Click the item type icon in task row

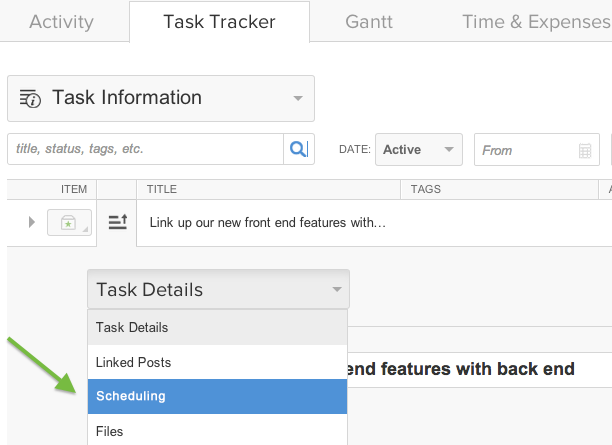tap(69, 222)
